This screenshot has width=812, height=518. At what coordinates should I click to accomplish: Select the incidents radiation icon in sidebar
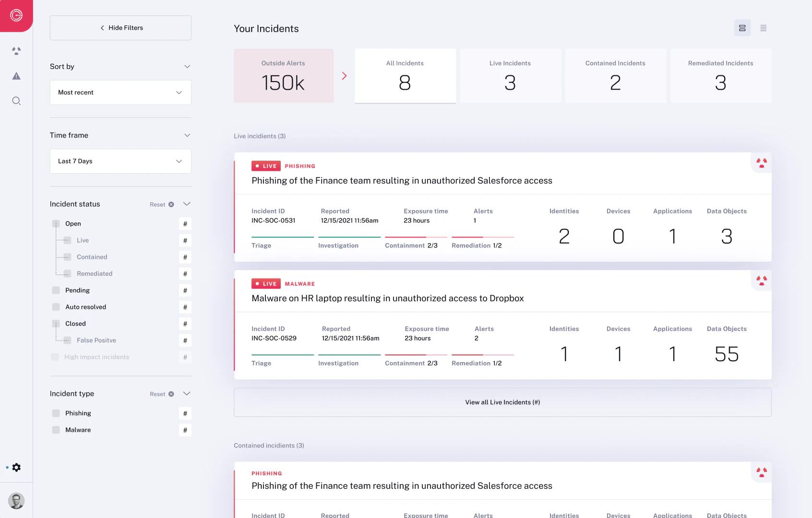point(16,51)
